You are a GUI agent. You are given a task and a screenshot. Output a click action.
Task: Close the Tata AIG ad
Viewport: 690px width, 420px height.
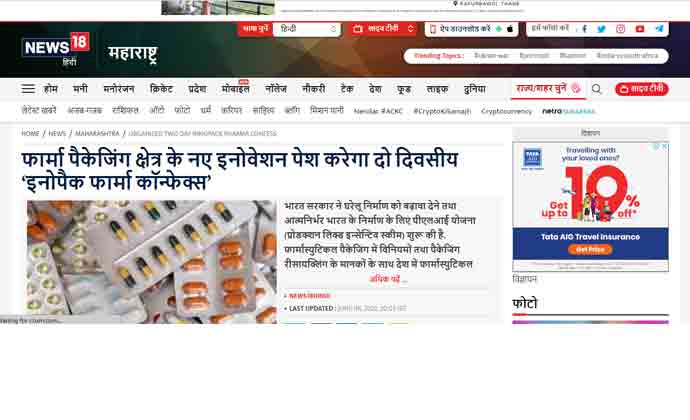click(x=665, y=146)
